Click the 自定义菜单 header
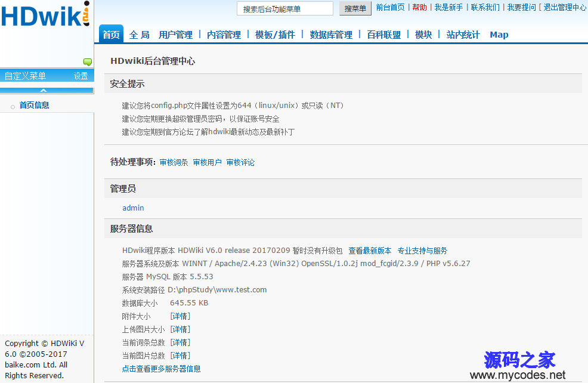Screen dimensions: 588x383 [25, 76]
